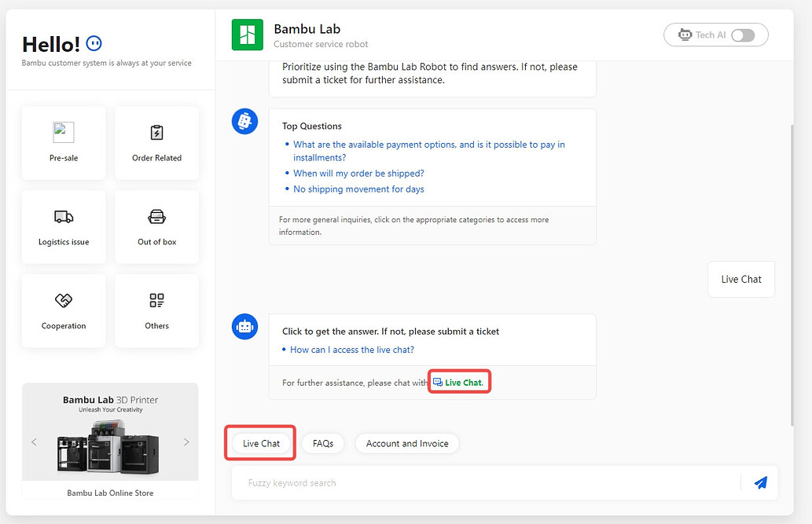This screenshot has width=812, height=524.
Task: Show next banner with right arrow
Action: (x=186, y=442)
